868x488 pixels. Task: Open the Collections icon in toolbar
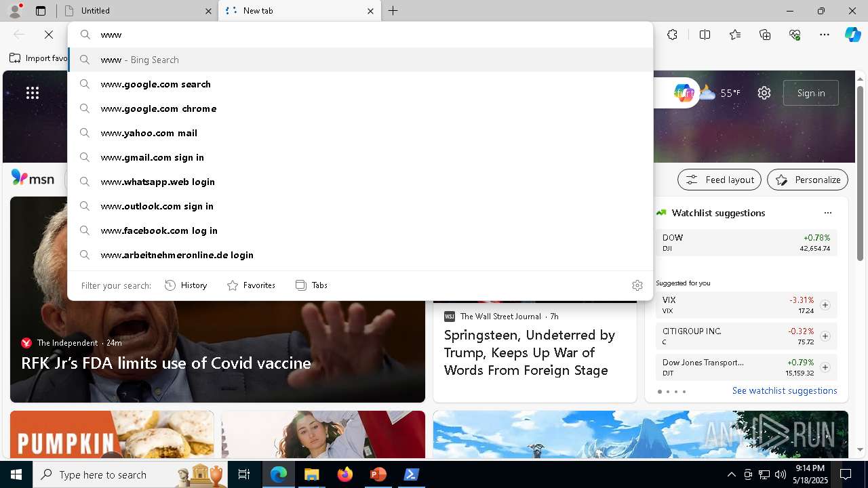765,35
